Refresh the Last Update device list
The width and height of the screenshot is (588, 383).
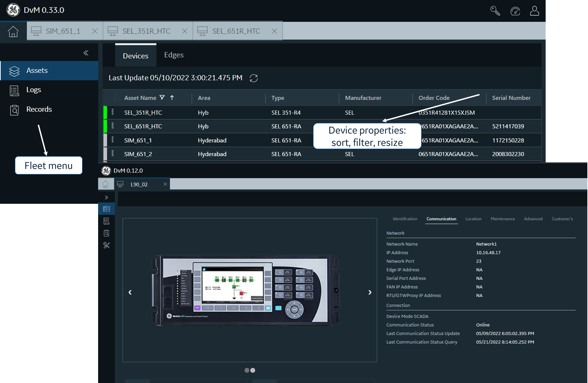pyautogui.click(x=254, y=78)
